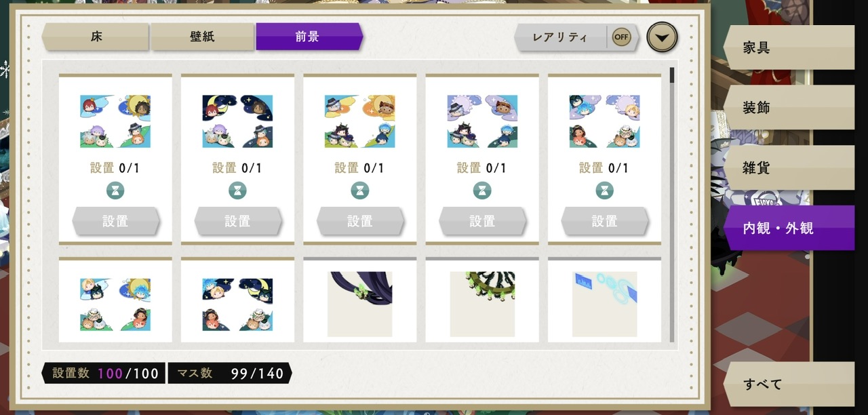
Task: Click the item list vertical scrollbar
Action: 672,203
